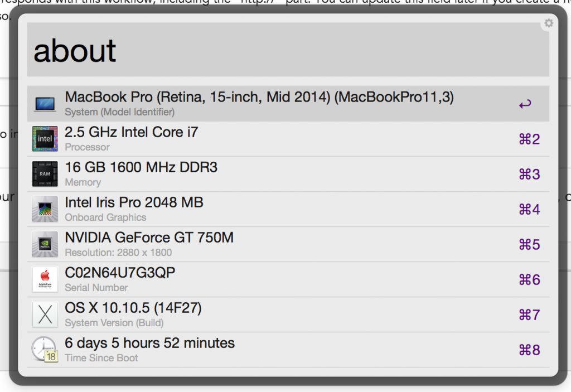This screenshot has height=392, width=571.
Task: Click the NVIDIA GeForce graphics card icon
Action: [x=45, y=244]
